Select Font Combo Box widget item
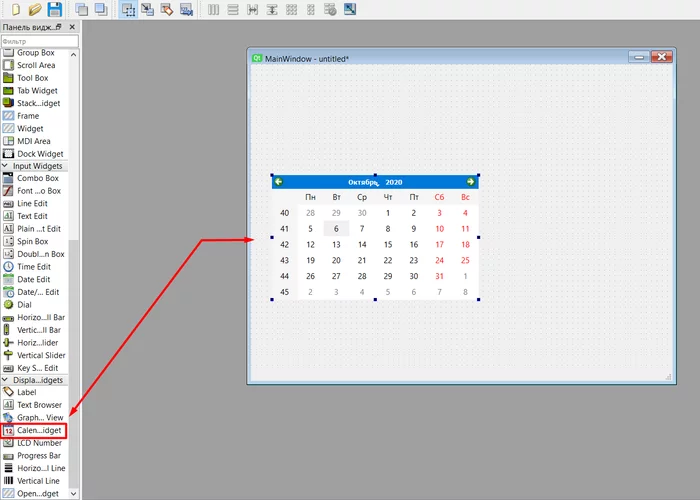Screen dimensions: 700x500 coord(34,191)
